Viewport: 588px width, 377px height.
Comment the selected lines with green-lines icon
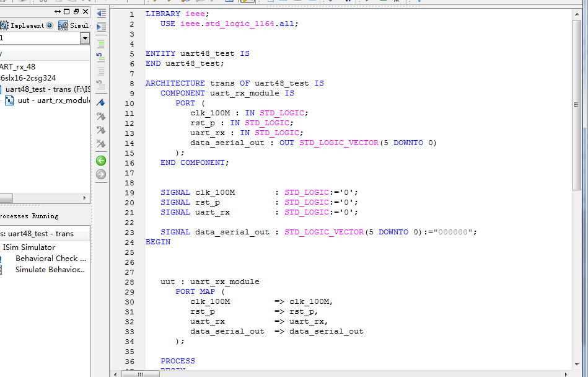(x=101, y=44)
